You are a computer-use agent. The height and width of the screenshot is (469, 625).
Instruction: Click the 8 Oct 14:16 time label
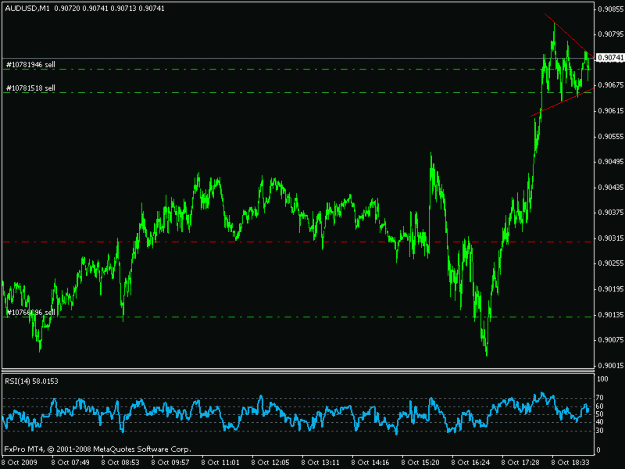370,463
